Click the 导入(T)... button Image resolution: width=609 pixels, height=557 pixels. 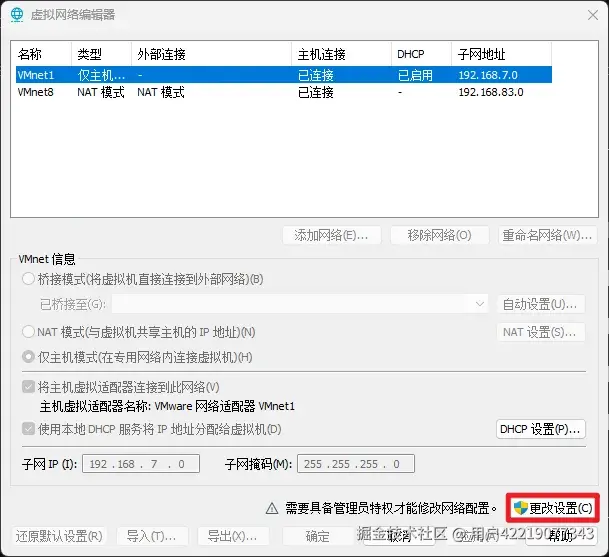pyautogui.click(x=152, y=536)
